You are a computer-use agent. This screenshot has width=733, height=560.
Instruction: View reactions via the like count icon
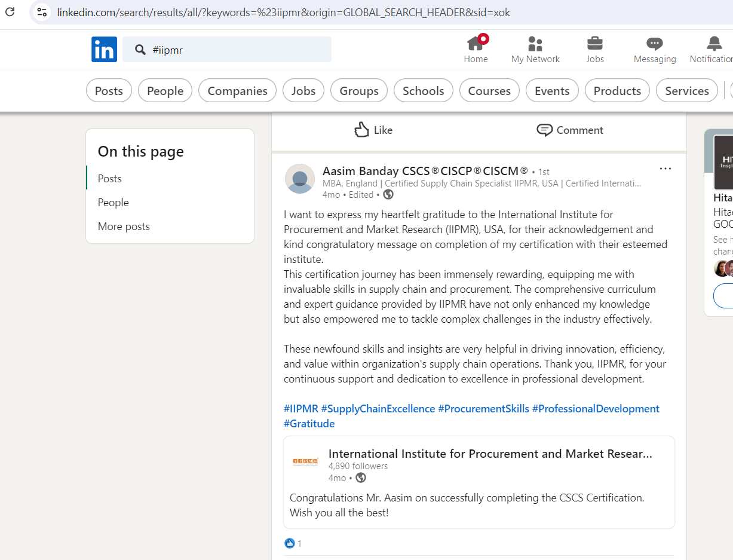[x=290, y=543]
